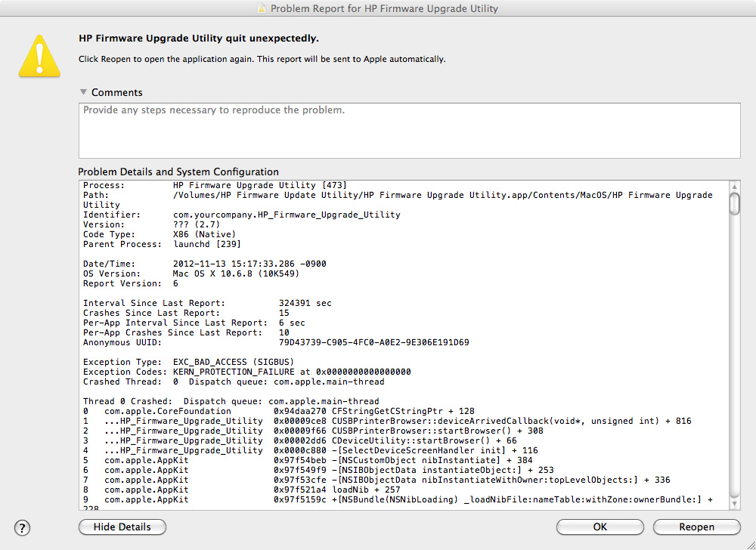
Task: Click the Parent Process 'launchd [239]' value
Action: point(207,244)
